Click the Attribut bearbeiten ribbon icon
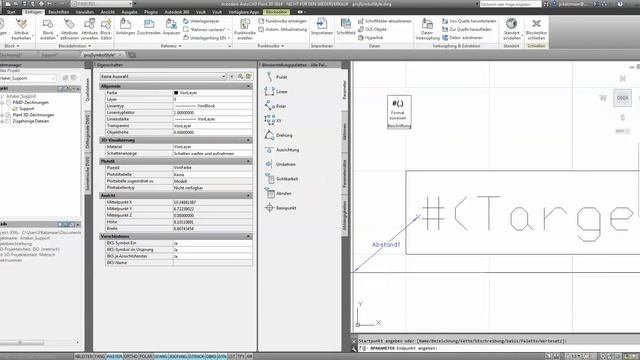The height and width of the screenshot is (360, 640). tap(21, 29)
